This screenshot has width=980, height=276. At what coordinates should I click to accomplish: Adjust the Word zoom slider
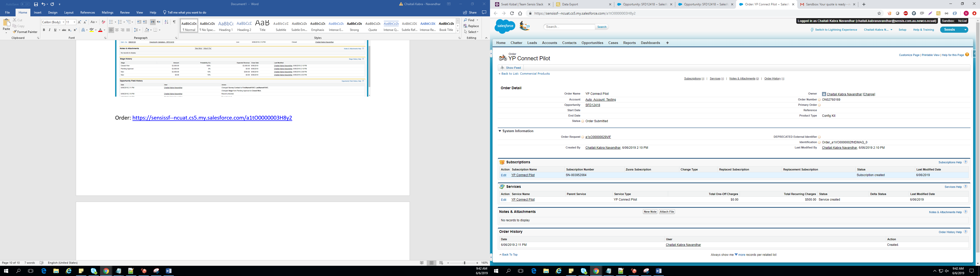tap(464, 263)
